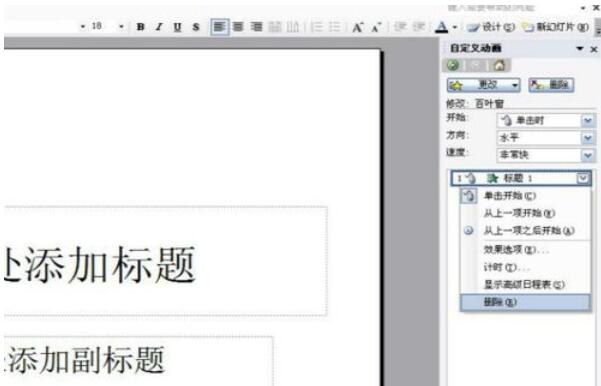Apply the font color A icon

point(442,27)
